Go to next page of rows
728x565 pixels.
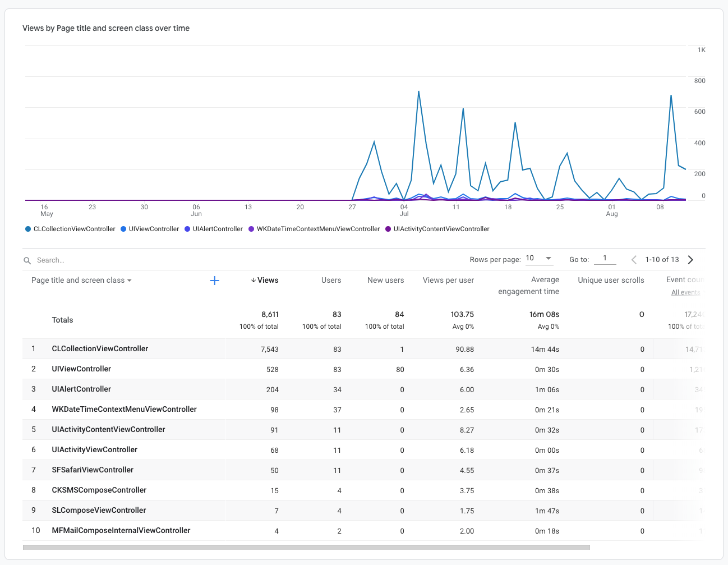coord(690,260)
